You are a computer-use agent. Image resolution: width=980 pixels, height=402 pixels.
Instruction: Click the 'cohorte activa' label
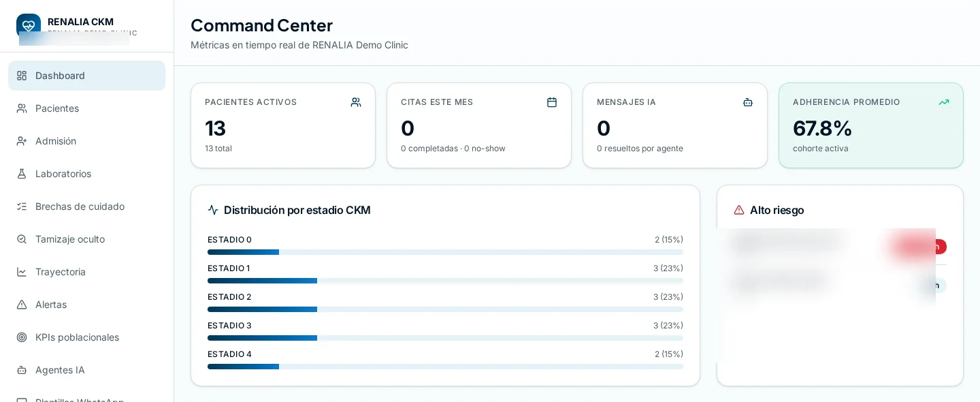click(x=821, y=149)
